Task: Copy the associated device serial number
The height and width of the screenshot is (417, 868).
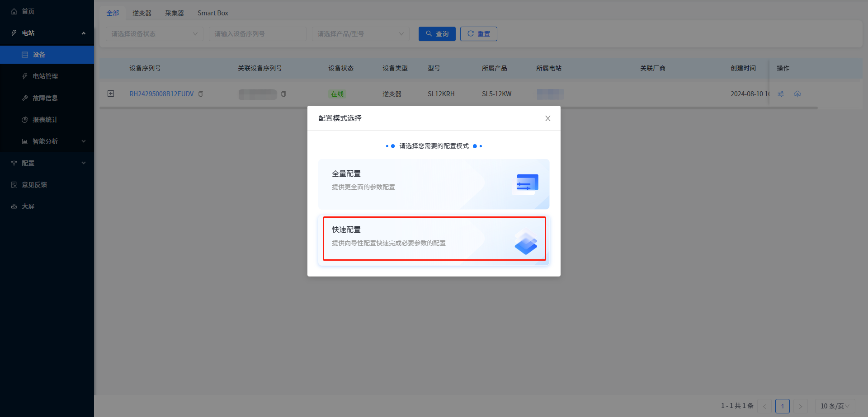Action: pyautogui.click(x=283, y=94)
